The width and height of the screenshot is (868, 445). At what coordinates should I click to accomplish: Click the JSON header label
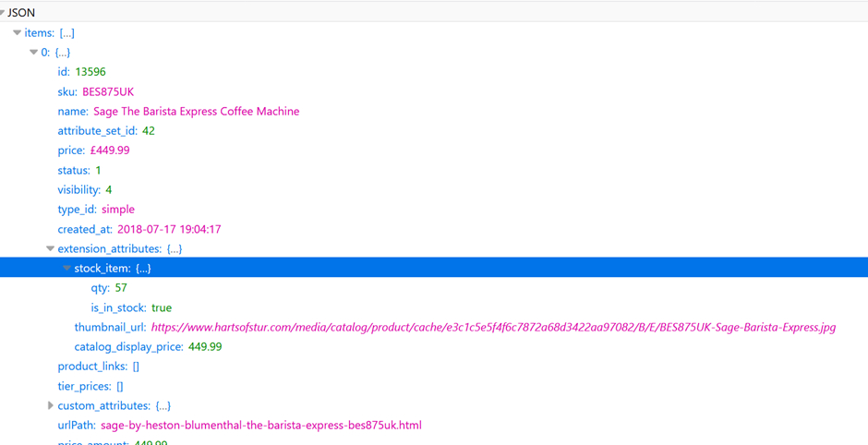coord(21,13)
